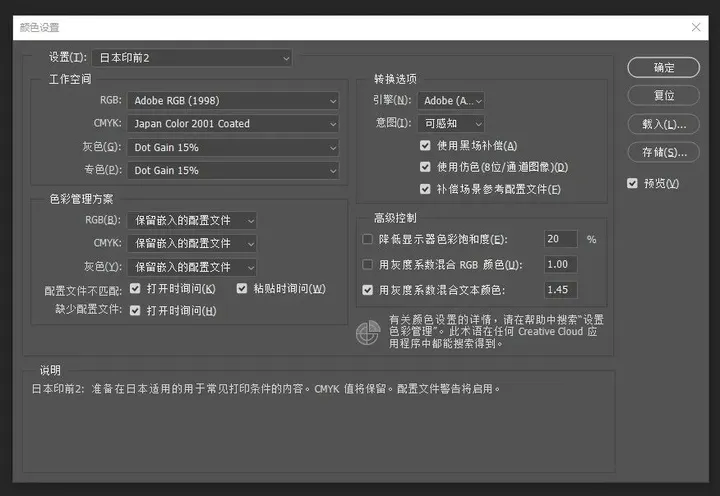This screenshot has width=720, height=496.
Task: Open the 意图(I) 可感知 dropdown
Action: tap(451, 124)
